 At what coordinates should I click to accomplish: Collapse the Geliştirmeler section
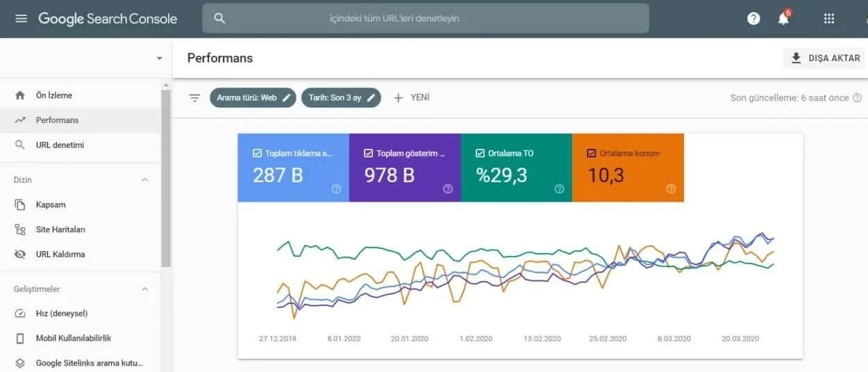(x=144, y=289)
